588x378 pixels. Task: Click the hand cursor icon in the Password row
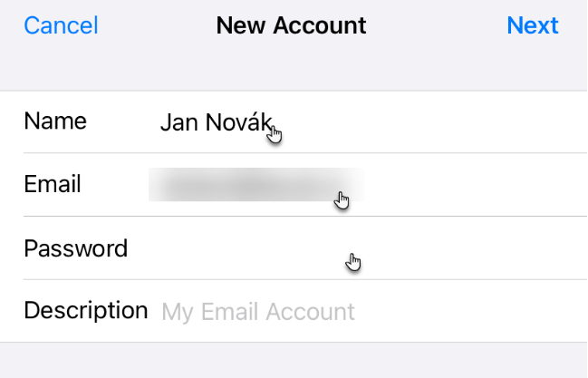coord(352,262)
